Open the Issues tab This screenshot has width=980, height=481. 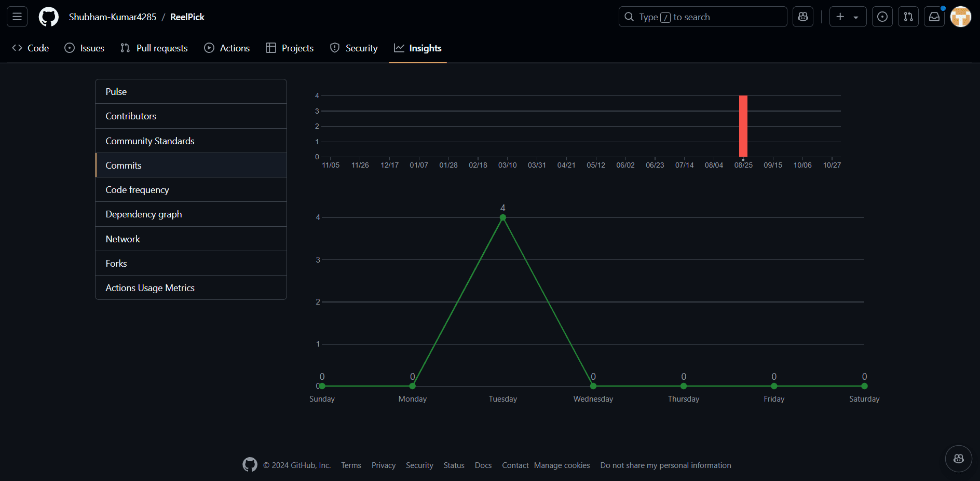point(84,48)
